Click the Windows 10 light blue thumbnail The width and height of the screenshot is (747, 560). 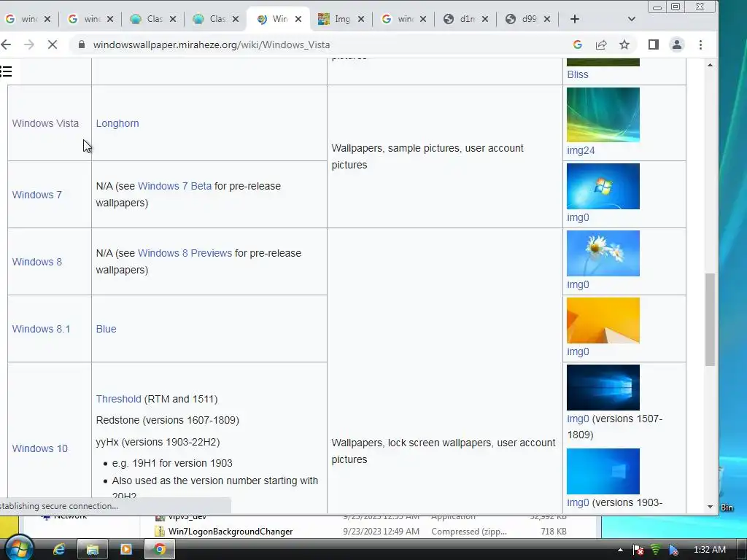(603, 472)
